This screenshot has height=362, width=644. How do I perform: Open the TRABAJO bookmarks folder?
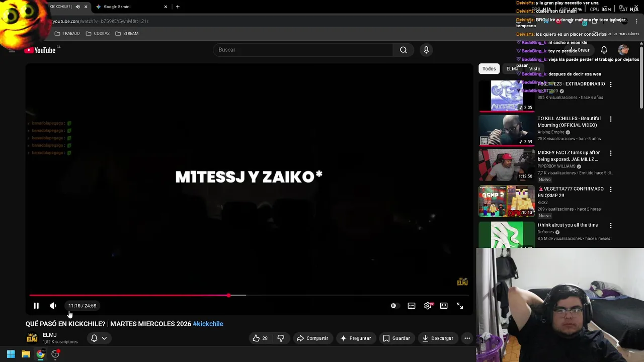[x=67, y=34]
